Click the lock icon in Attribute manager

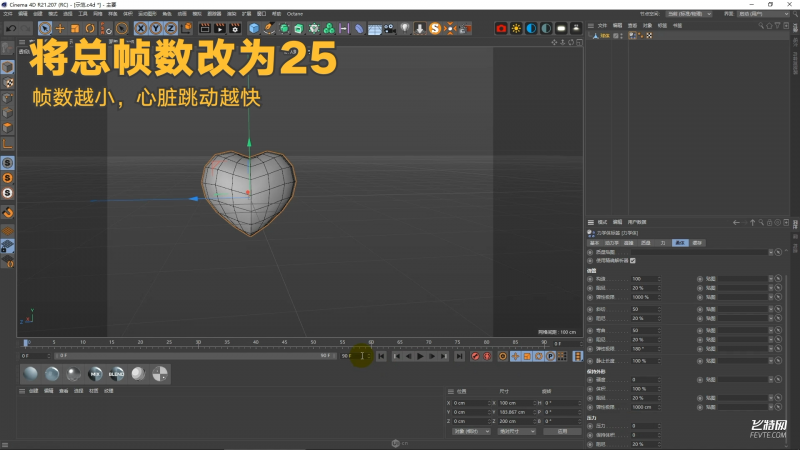click(x=769, y=222)
